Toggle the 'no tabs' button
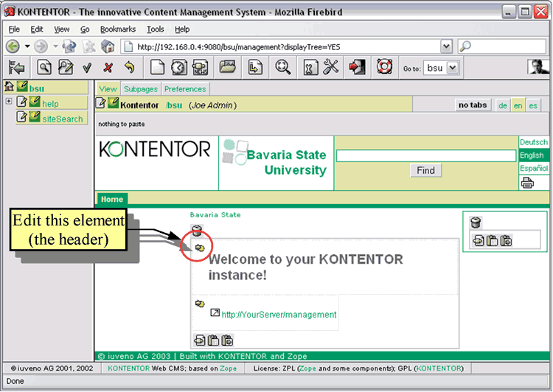The image size is (553, 392). (472, 105)
